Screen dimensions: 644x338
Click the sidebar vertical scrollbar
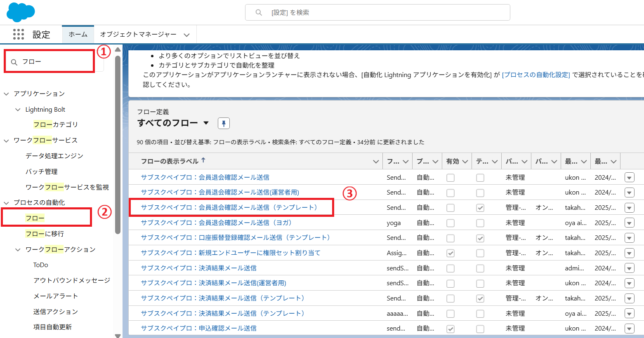click(118, 144)
